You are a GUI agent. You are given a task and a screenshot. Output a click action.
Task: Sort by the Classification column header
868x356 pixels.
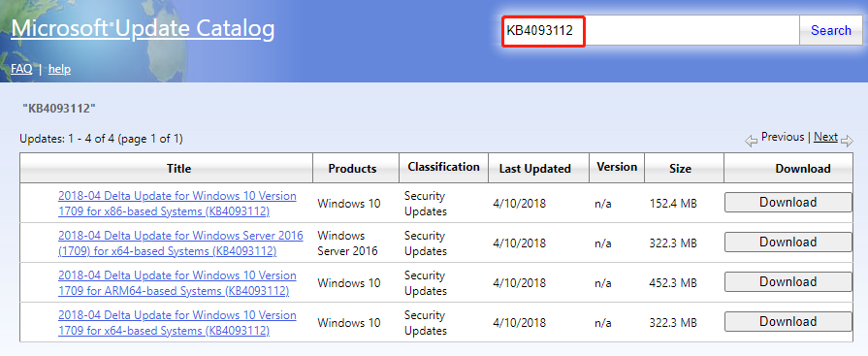(443, 167)
